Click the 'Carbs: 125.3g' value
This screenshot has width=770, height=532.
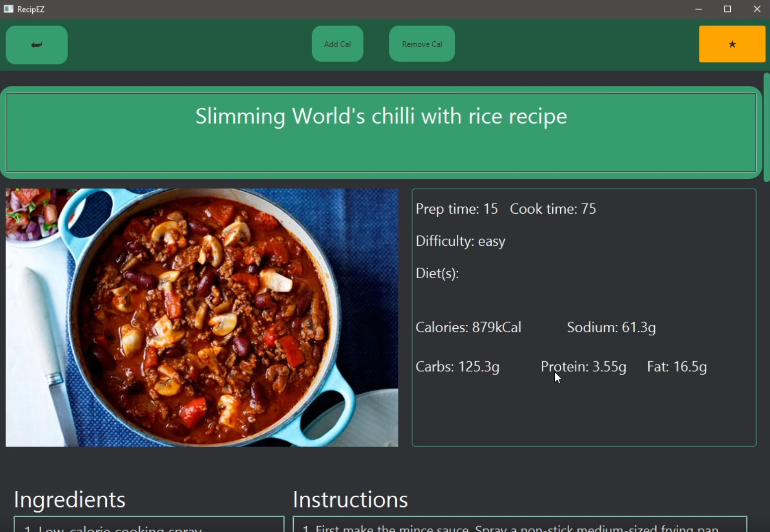click(457, 367)
